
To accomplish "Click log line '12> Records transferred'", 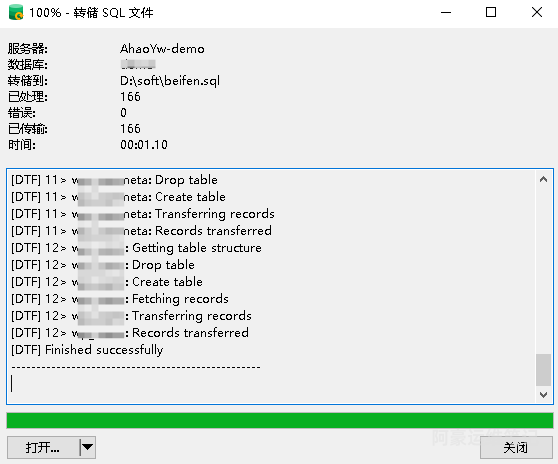I will point(130,333).
